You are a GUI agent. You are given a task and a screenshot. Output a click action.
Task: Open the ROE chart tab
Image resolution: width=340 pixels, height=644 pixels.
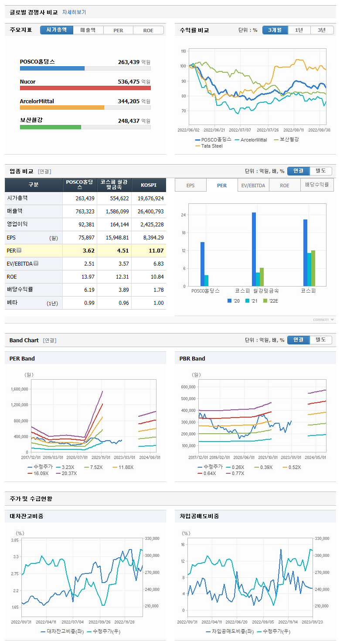[285, 185]
